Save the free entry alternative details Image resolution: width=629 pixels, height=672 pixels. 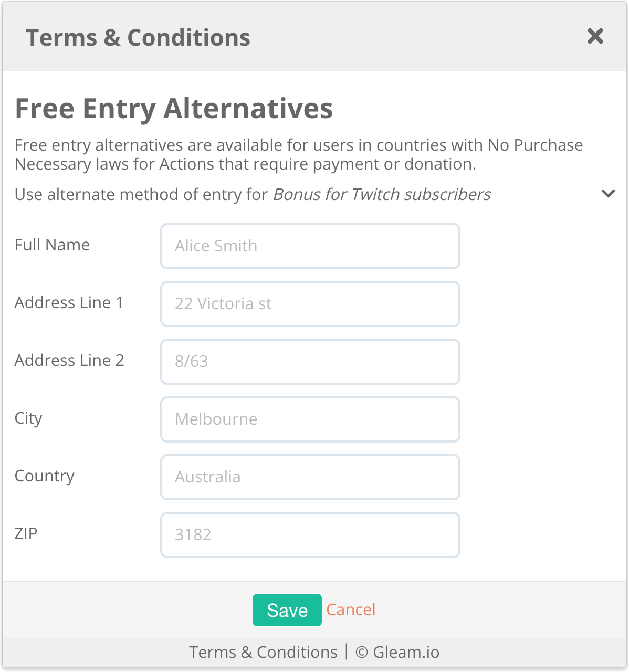(x=287, y=610)
